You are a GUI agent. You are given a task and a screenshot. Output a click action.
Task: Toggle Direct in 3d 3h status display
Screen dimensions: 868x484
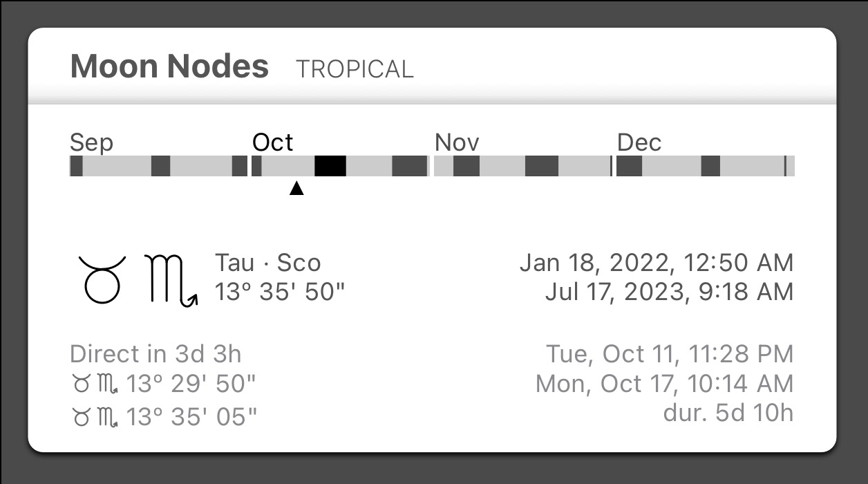tap(155, 353)
